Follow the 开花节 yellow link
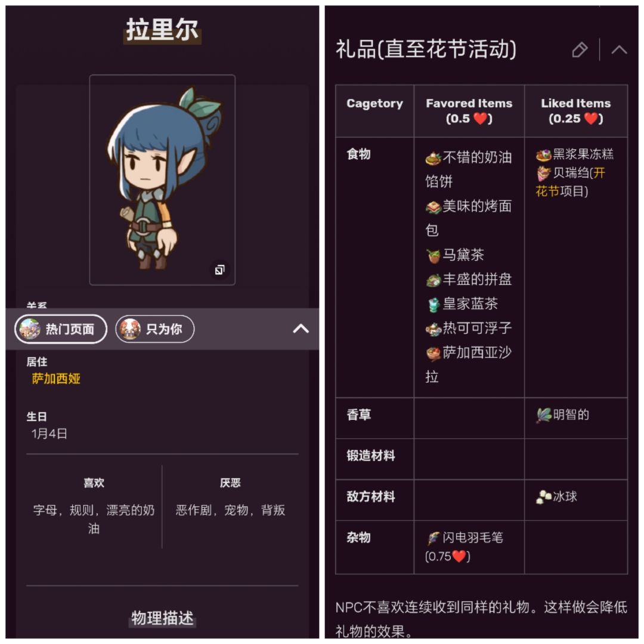 click(x=570, y=182)
